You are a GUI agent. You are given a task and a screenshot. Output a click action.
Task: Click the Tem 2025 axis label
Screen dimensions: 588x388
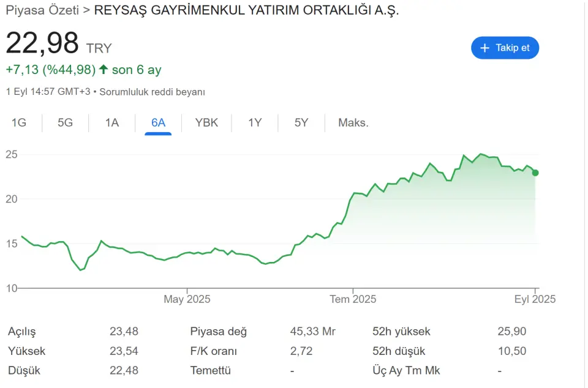[x=353, y=299]
